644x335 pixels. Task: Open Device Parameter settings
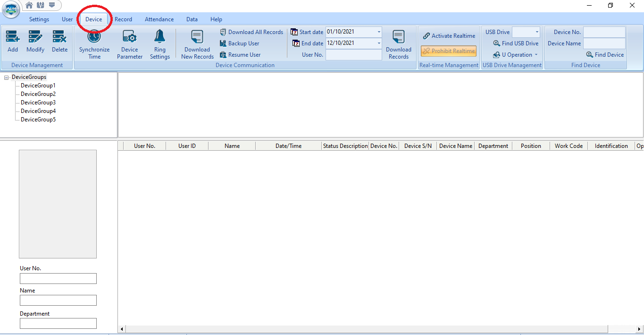[x=130, y=44]
